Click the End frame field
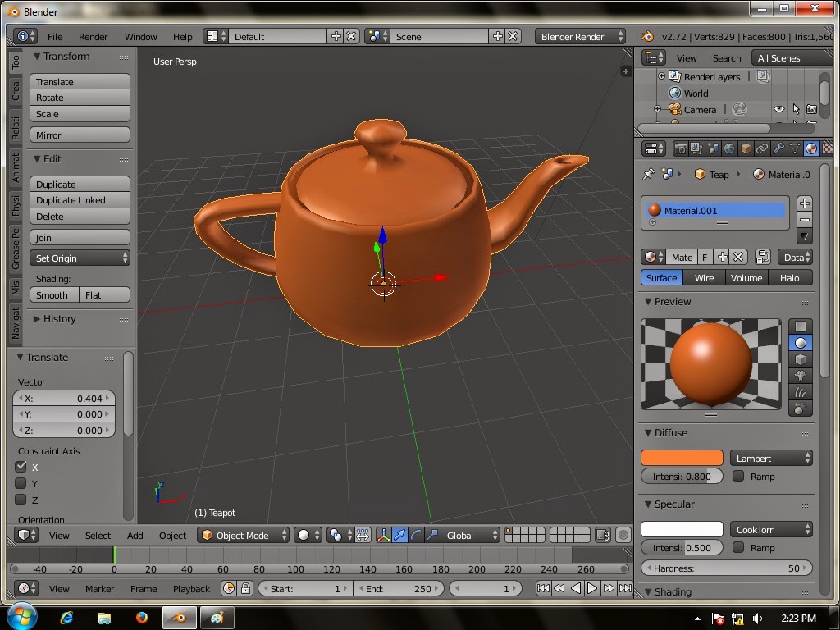Image resolution: width=840 pixels, height=630 pixels. pyautogui.click(x=399, y=588)
